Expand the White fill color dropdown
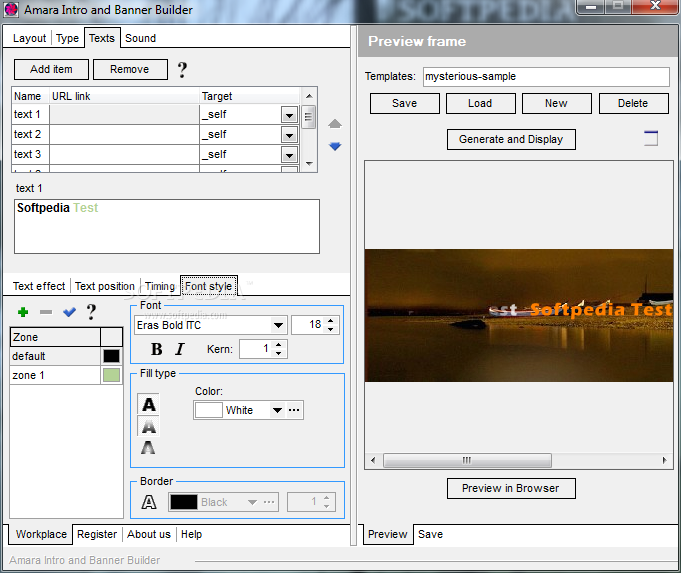This screenshot has width=681, height=573. pos(277,410)
